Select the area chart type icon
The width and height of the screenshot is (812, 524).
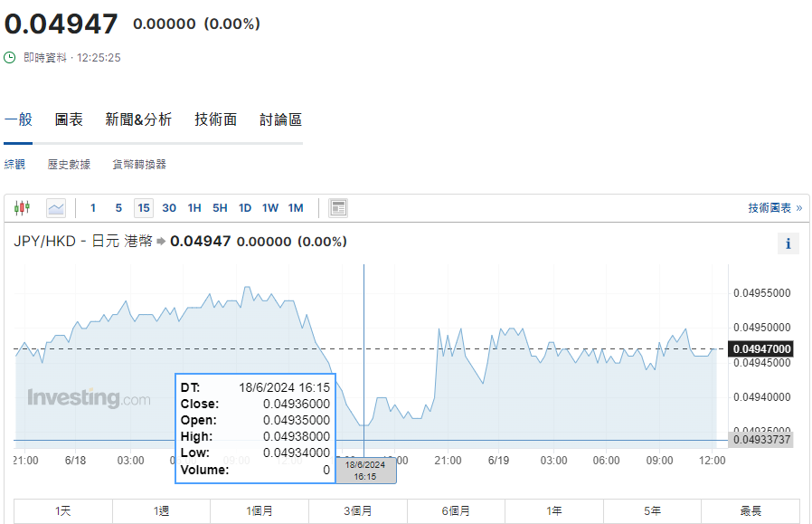point(56,208)
